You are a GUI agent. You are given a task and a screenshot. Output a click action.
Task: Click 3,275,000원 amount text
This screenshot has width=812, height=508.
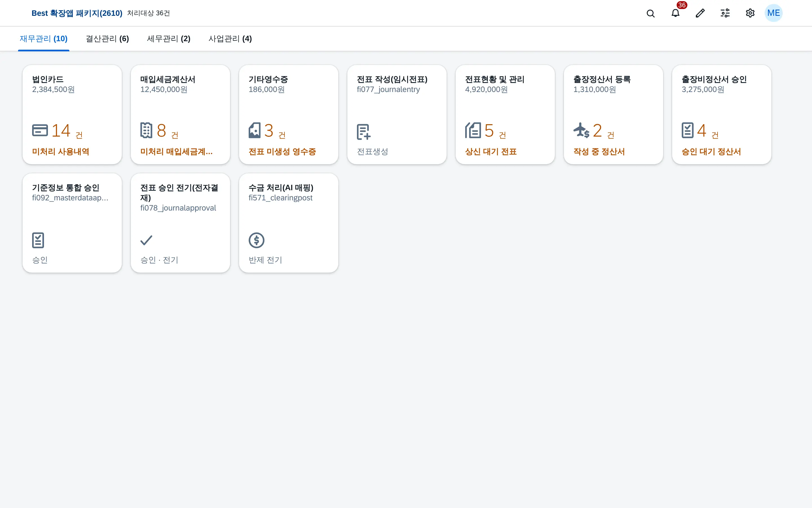click(703, 89)
